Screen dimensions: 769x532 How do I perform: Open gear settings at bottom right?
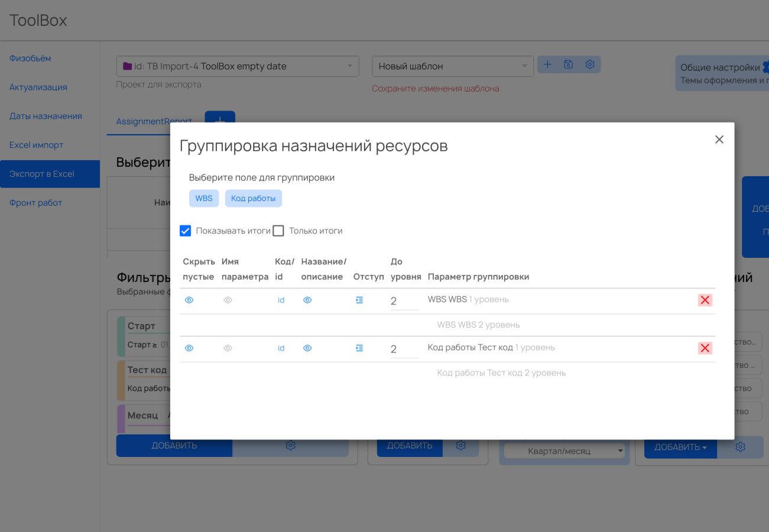click(x=740, y=447)
